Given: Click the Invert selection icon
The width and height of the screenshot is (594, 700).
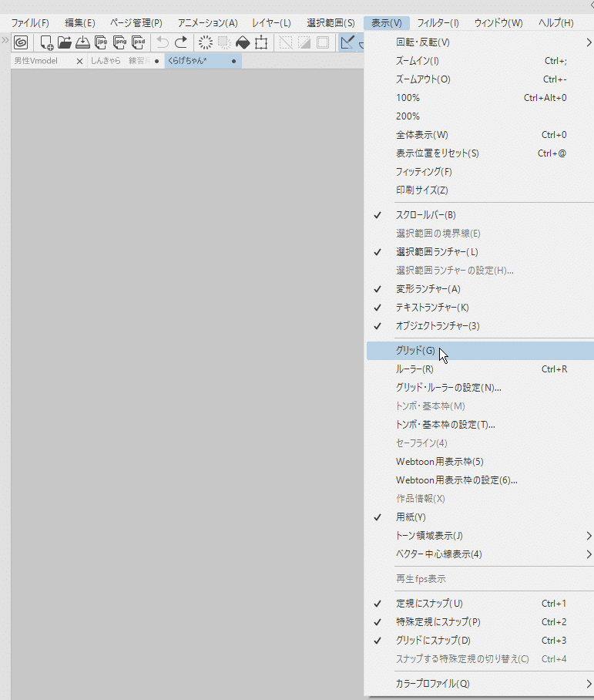Looking at the screenshot, I should click(x=304, y=42).
